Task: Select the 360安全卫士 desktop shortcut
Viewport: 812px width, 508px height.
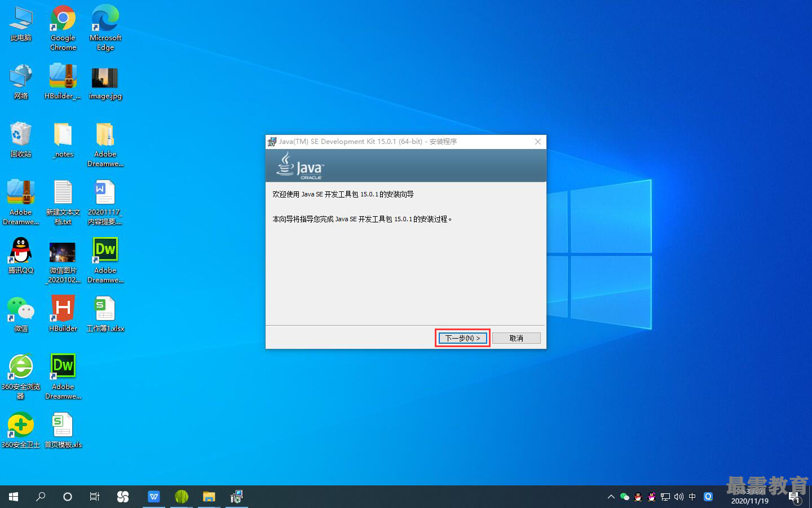Action: (21, 431)
